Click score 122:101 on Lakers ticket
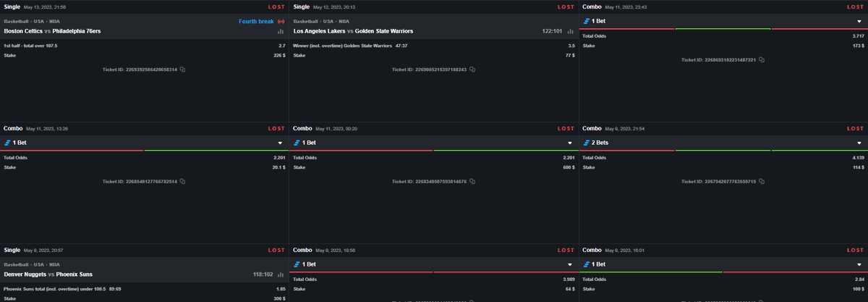The width and height of the screenshot is (868, 302). coord(552,32)
